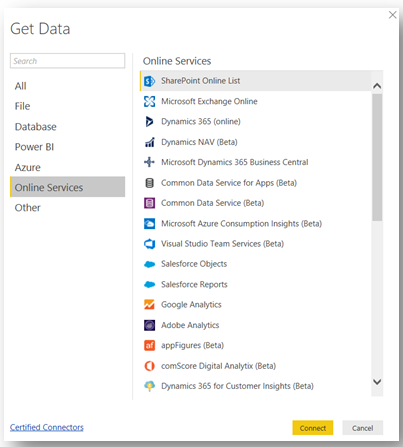403x447 pixels.
Task: Select "Microsoft Azure Consumption Insights (Beta)" text
Action: (x=242, y=224)
